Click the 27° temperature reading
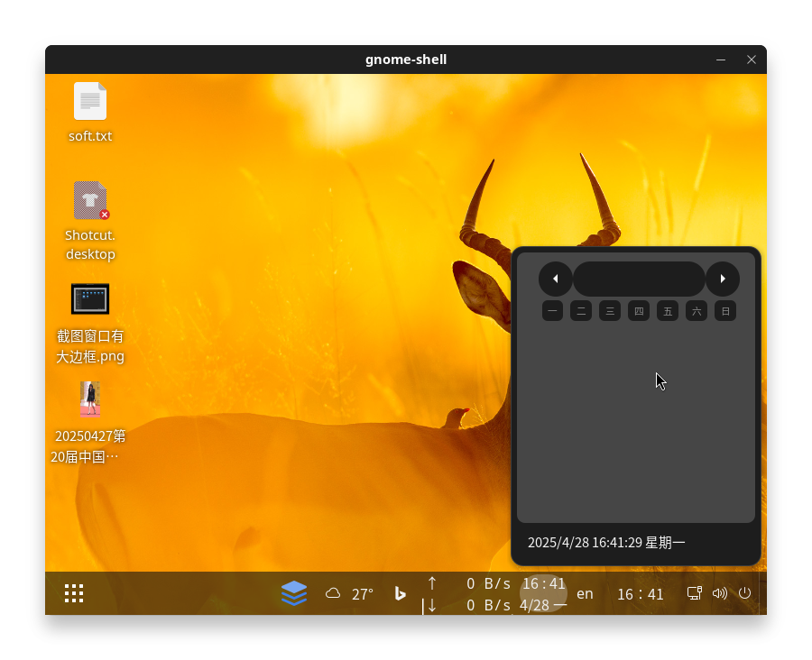The width and height of the screenshot is (812, 660). 362,594
